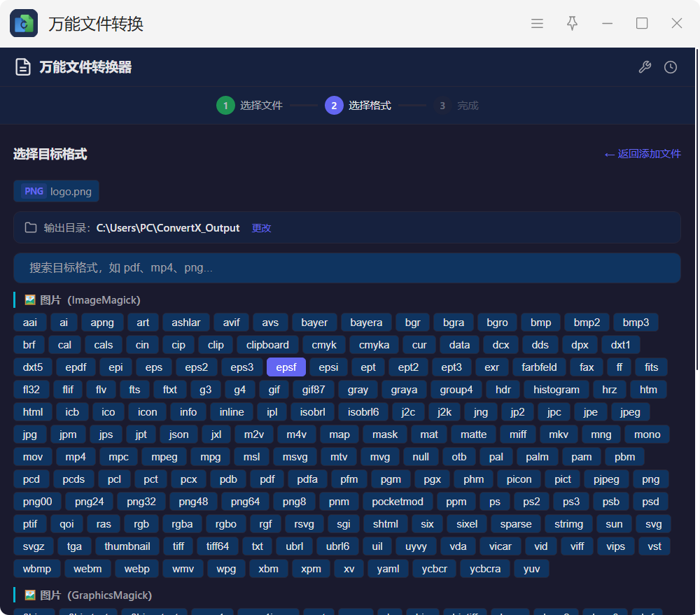Select step 2 选择格式
The width and height of the screenshot is (700, 615).
pos(358,106)
